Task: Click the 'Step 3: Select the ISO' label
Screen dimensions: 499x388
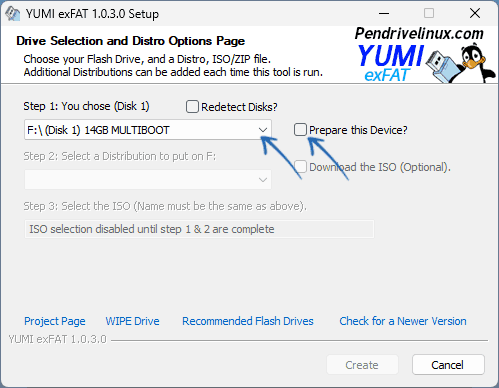Action: [165, 206]
